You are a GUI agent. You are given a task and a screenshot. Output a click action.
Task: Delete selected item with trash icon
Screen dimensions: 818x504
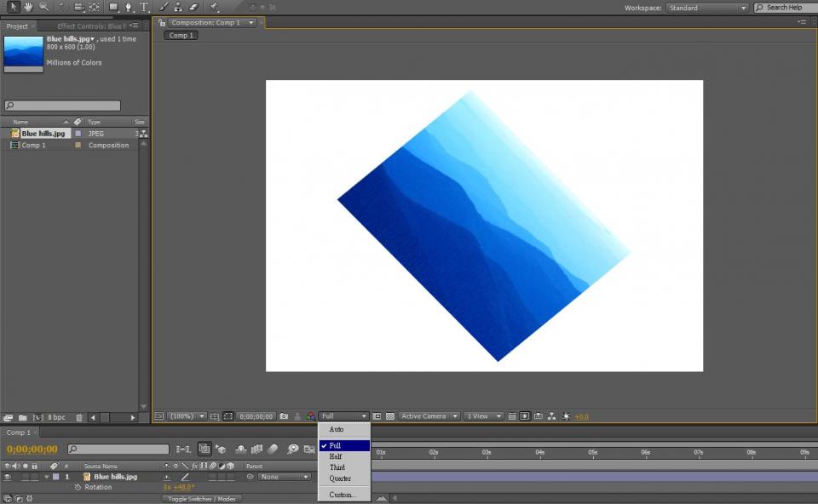(79, 418)
